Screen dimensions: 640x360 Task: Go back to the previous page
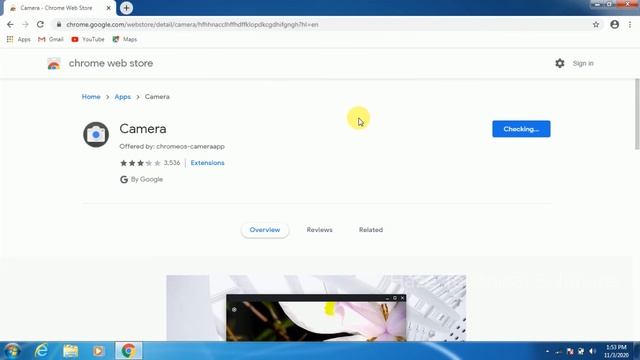10,24
